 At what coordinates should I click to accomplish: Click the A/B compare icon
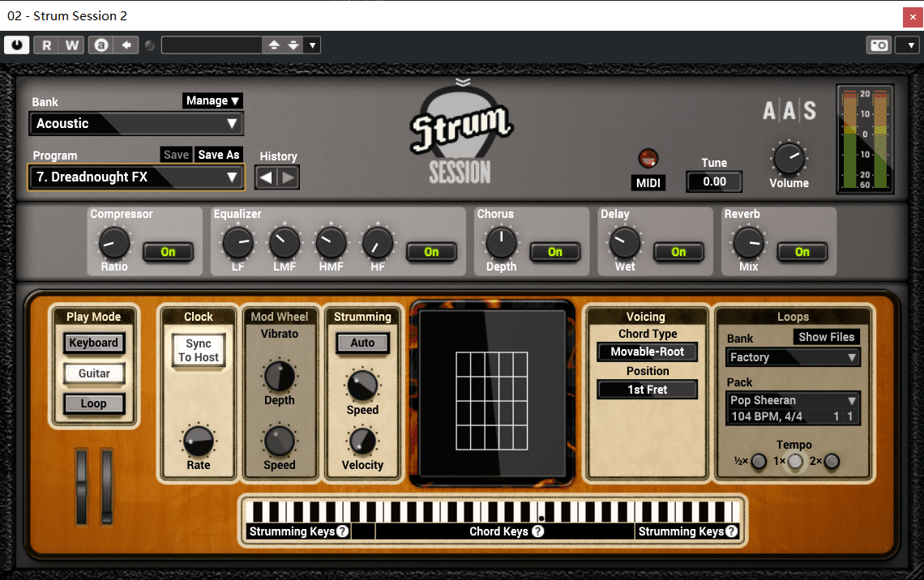pos(101,45)
